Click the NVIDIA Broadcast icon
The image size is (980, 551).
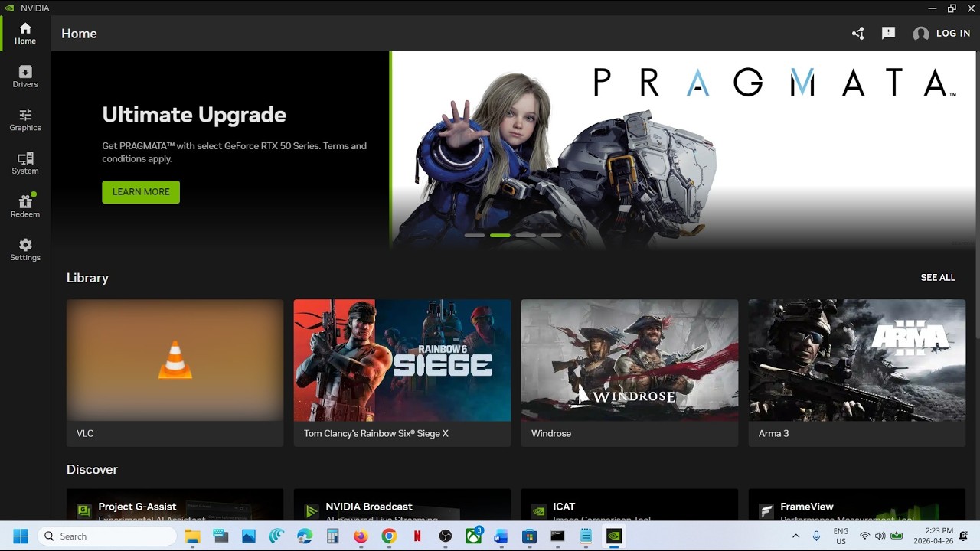(312, 510)
